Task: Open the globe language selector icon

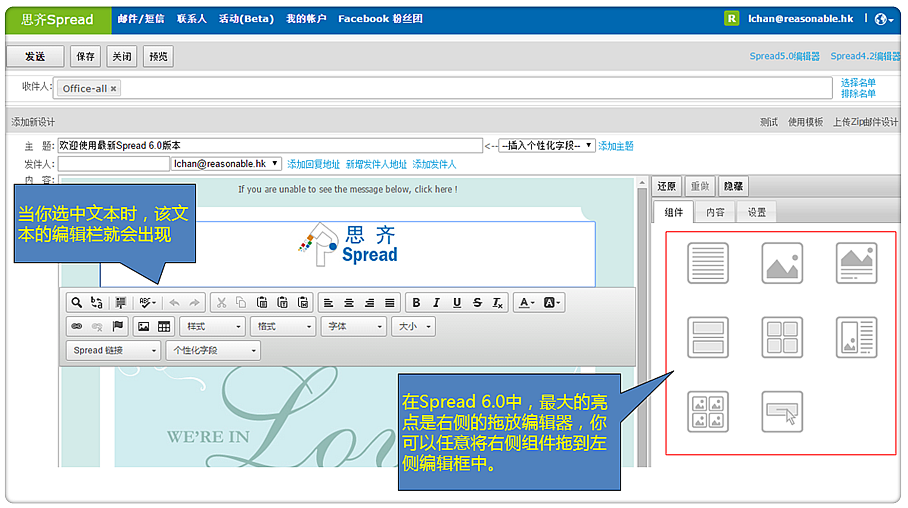Action: click(884, 19)
